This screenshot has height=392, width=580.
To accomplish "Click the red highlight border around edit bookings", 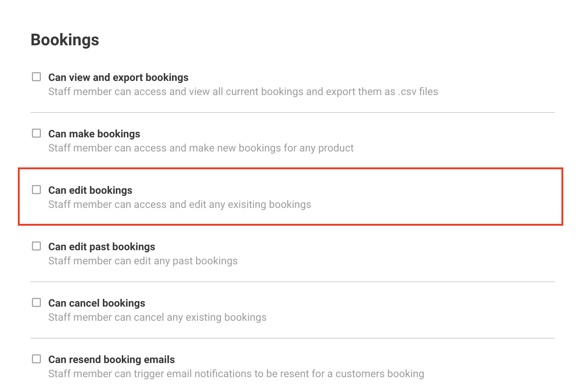I will tap(290, 169).
